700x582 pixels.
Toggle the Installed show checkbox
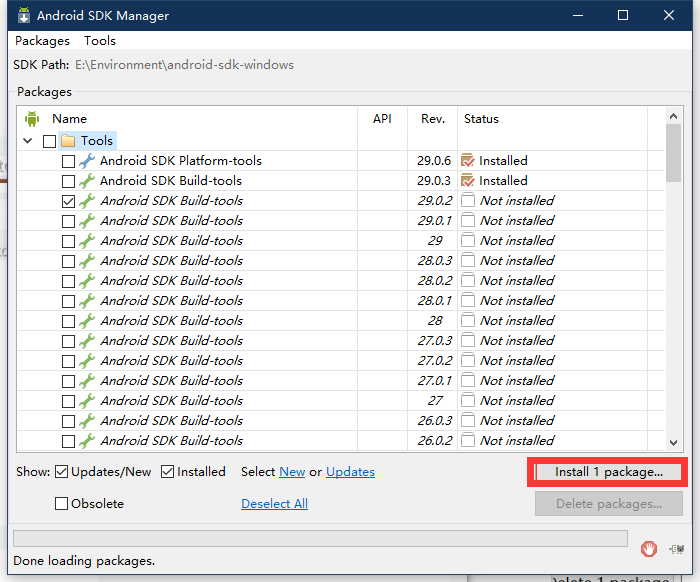(167, 472)
